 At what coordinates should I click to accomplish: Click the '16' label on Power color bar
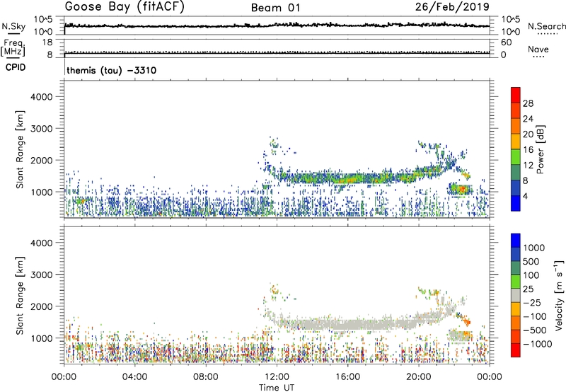528,150
